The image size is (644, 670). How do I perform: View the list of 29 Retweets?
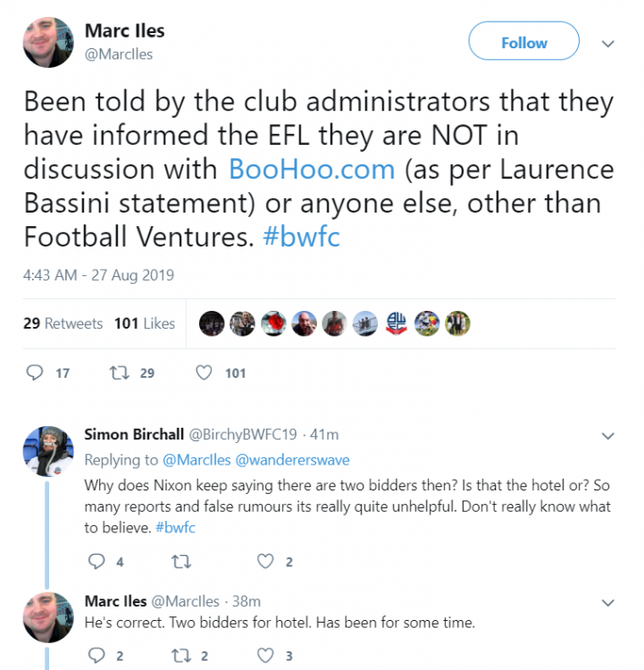(x=63, y=323)
